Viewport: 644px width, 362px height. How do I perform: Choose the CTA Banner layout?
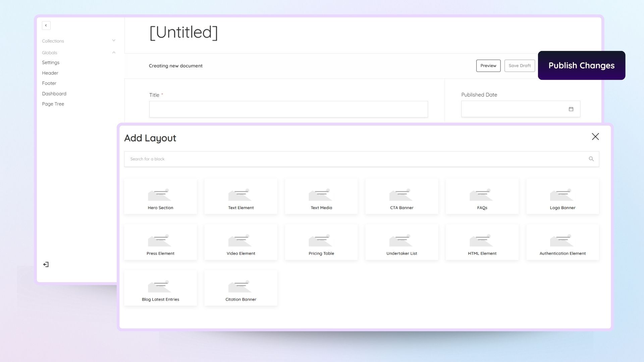click(401, 196)
